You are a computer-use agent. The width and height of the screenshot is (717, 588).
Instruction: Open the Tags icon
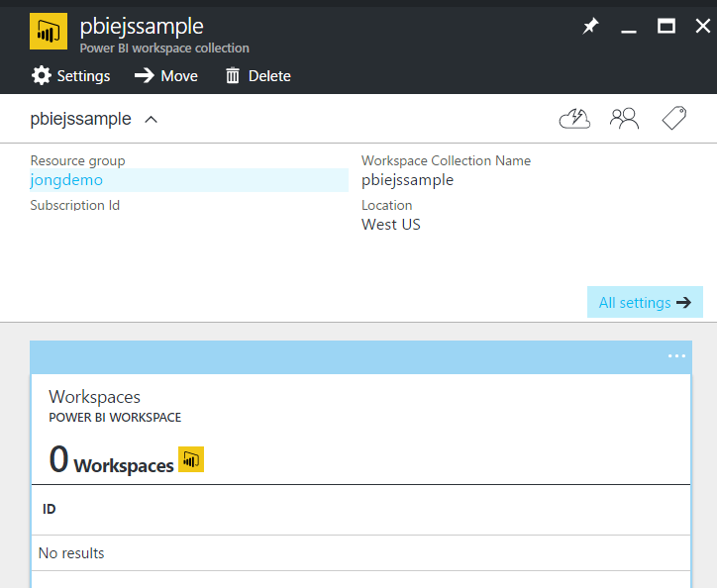(x=673, y=120)
